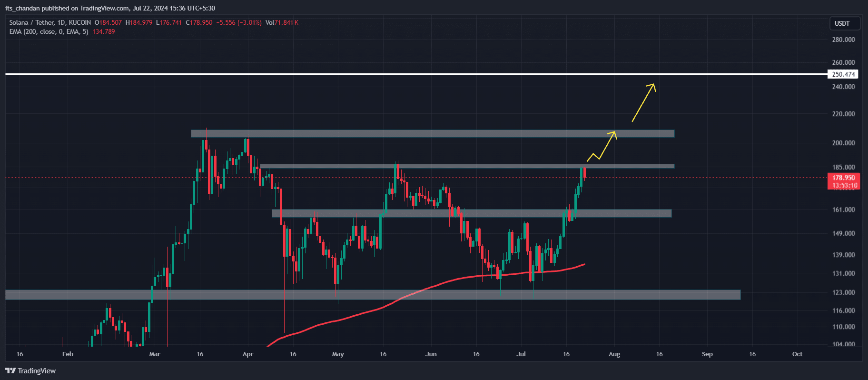Click the 200.000 price axis label
Screen dimensions: 868x380
[x=843, y=143]
